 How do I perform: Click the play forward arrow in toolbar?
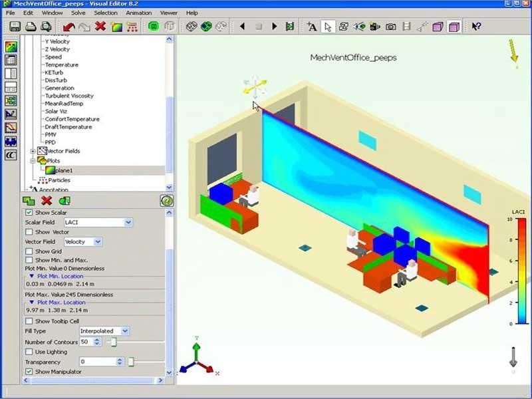tap(274, 27)
